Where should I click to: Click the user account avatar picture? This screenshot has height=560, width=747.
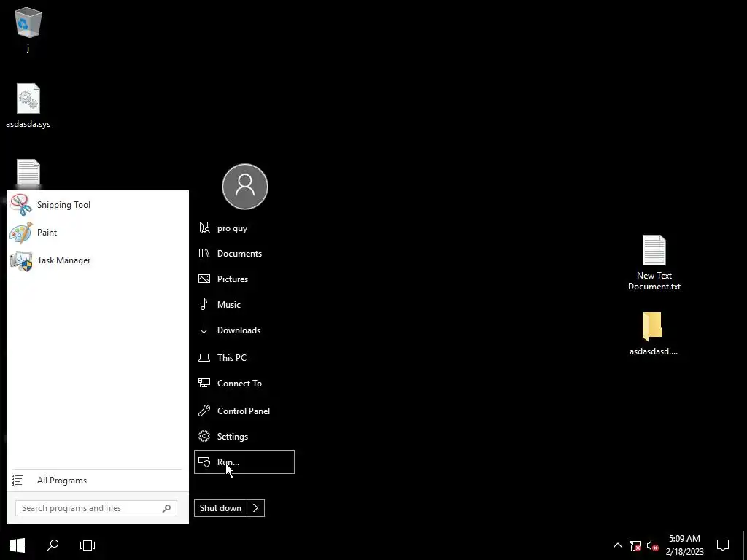pos(245,187)
